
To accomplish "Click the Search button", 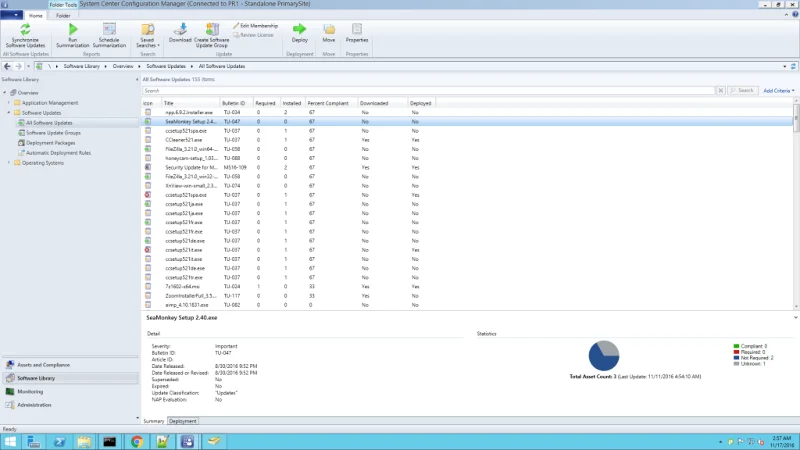I will (x=742, y=91).
